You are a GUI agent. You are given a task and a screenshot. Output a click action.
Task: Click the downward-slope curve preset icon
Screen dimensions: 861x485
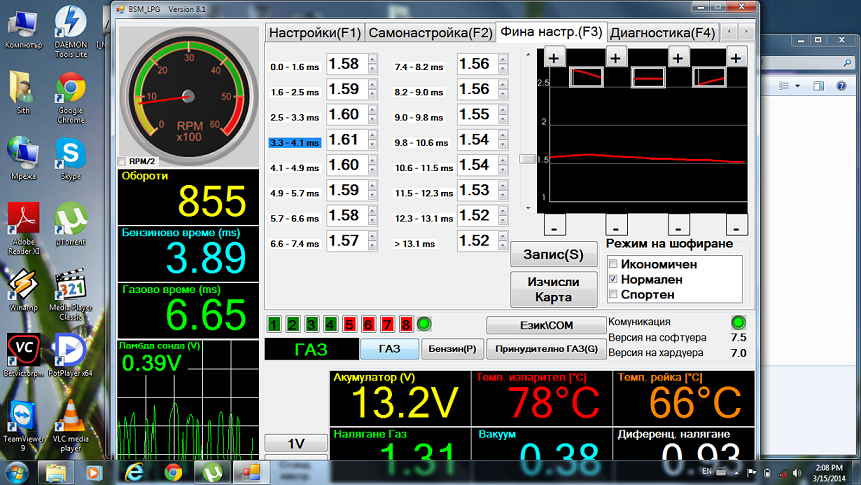(x=587, y=77)
